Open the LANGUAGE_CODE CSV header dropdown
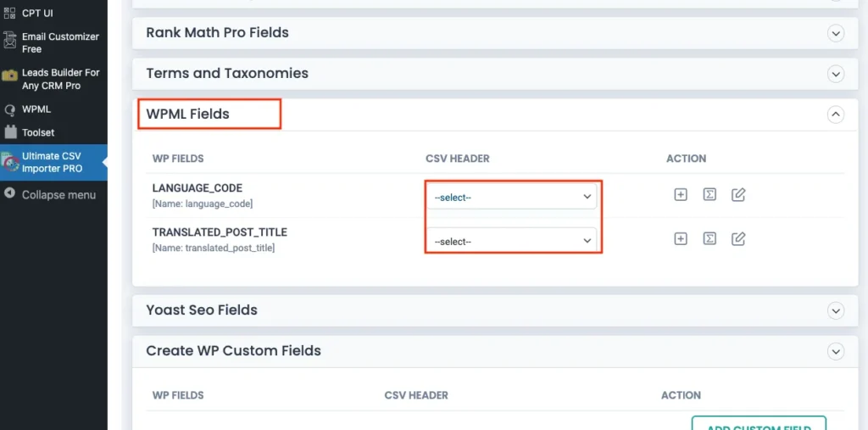 pyautogui.click(x=512, y=197)
